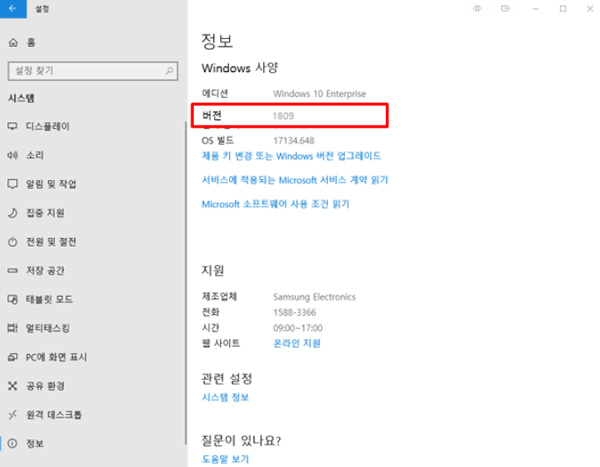Screen dimensions: 600x467
Task: Click the Windows 사양 heading
Action: click(x=240, y=68)
